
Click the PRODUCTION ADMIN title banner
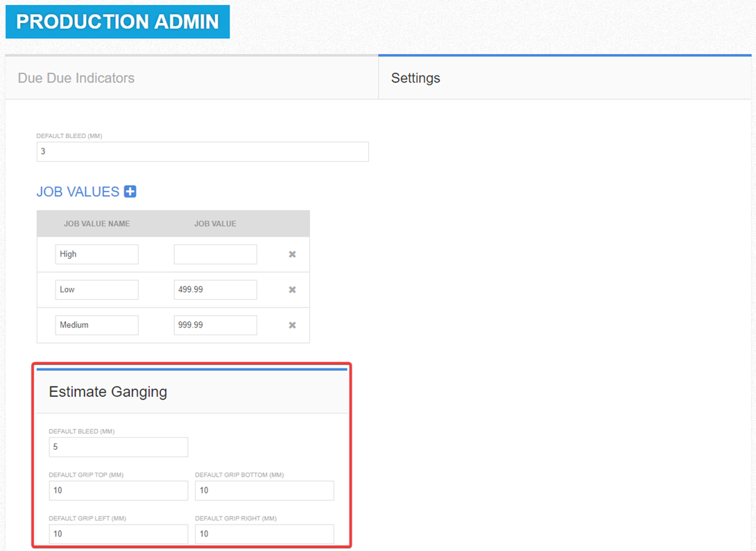click(118, 22)
